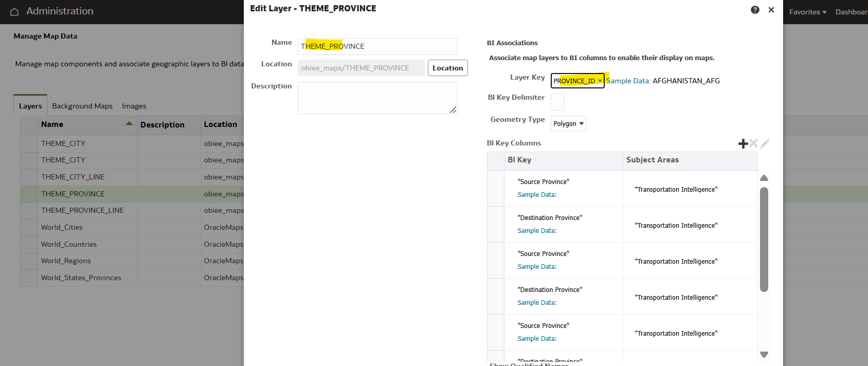The width and height of the screenshot is (868, 366).
Task: Click scroll down arrow of BI Key list
Action: pyautogui.click(x=764, y=355)
